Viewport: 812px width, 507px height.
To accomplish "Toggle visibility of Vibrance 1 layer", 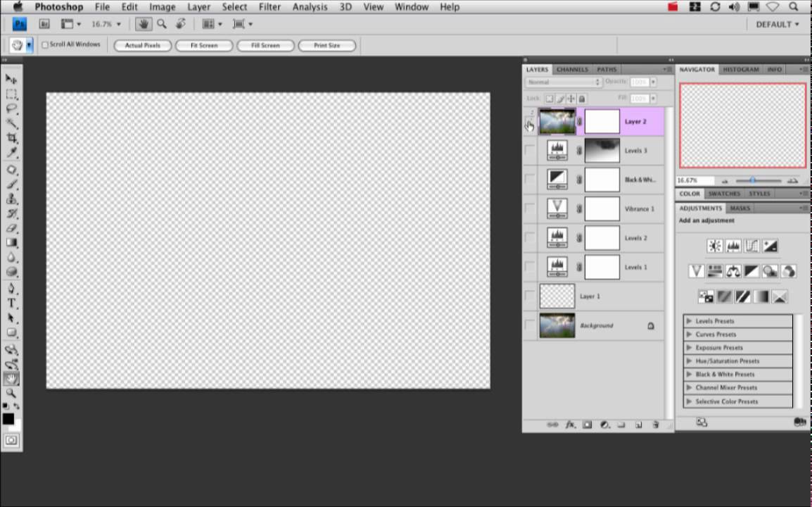I will [530, 208].
